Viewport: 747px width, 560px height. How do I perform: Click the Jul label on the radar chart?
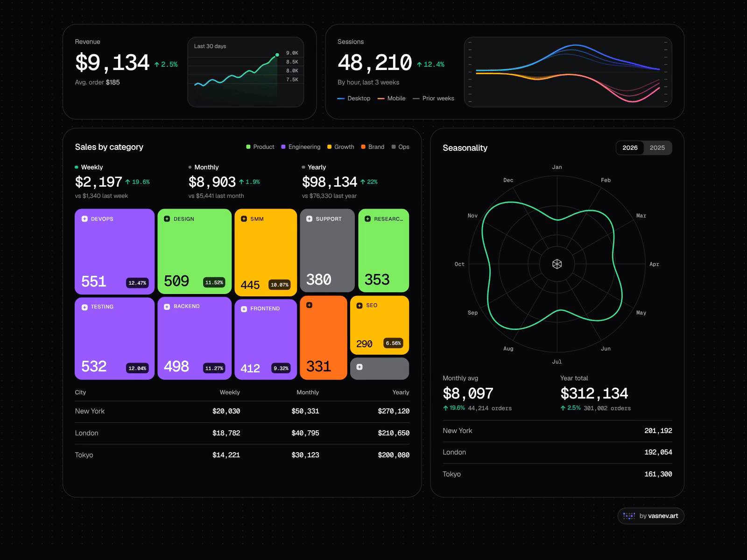(x=557, y=362)
